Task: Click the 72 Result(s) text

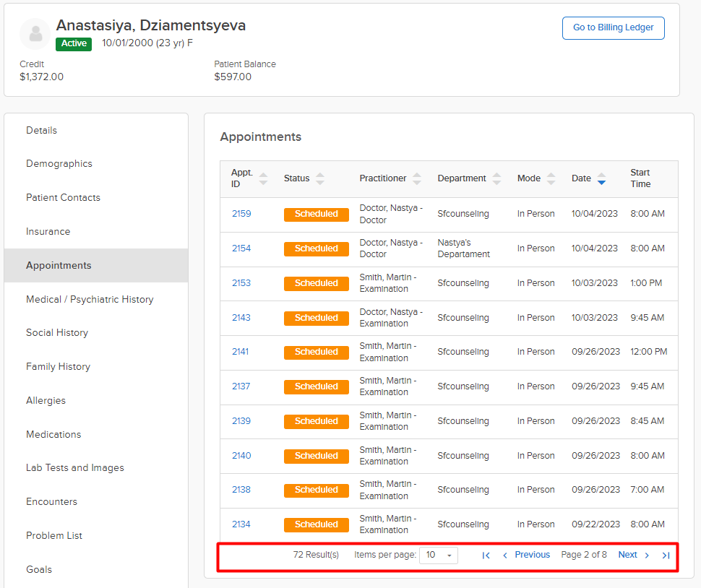Action: [x=316, y=555]
